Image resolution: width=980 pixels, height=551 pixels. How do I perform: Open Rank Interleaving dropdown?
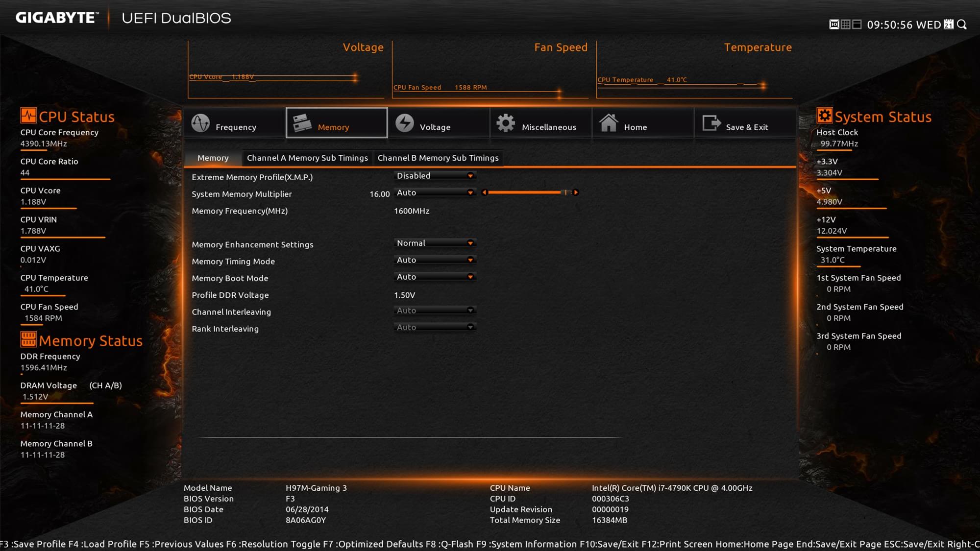(x=435, y=328)
